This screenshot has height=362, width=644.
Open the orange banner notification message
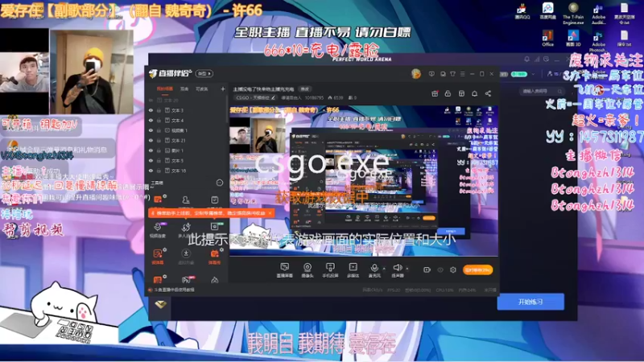click(x=209, y=213)
